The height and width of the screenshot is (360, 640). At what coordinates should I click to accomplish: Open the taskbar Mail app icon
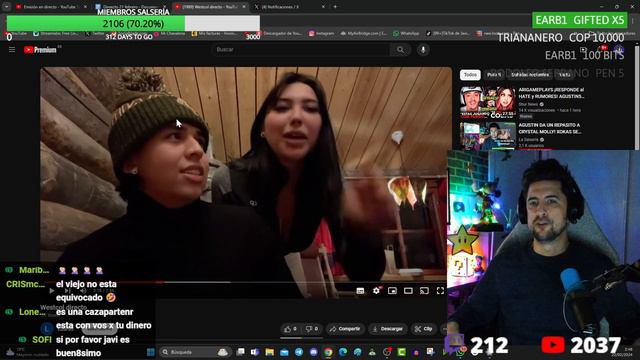[284, 352]
